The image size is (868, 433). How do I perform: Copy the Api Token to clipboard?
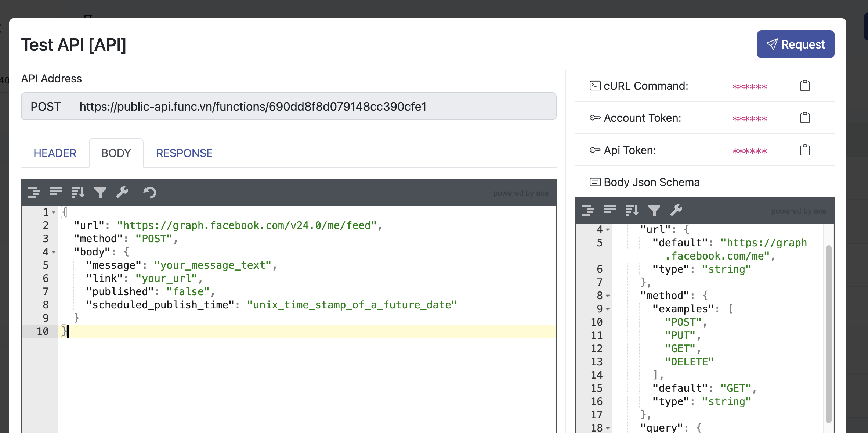(805, 150)
